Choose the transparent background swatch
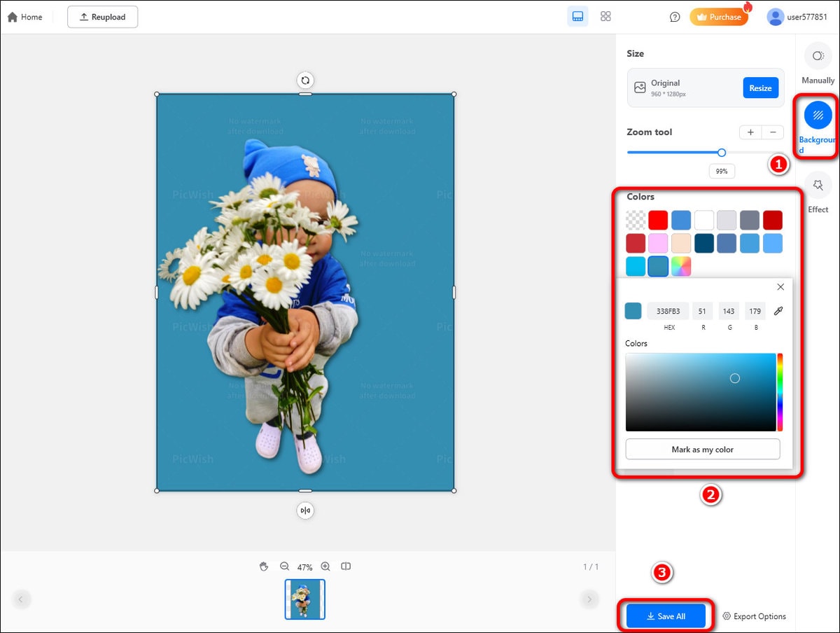 (636, 220)
